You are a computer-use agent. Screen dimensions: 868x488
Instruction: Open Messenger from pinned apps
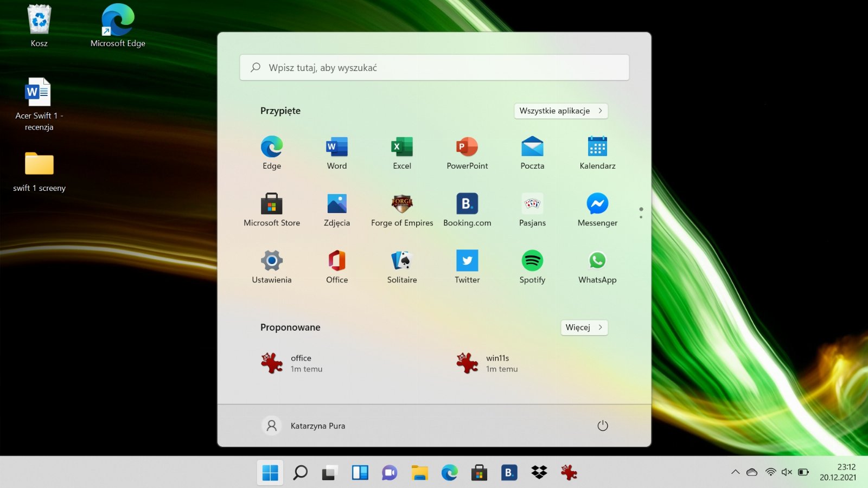(597, 210)
